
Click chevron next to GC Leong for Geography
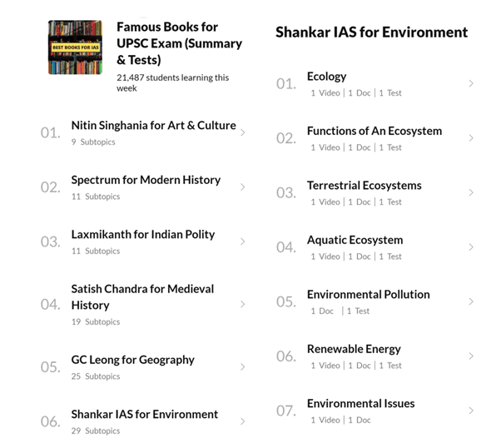(242, 366)
